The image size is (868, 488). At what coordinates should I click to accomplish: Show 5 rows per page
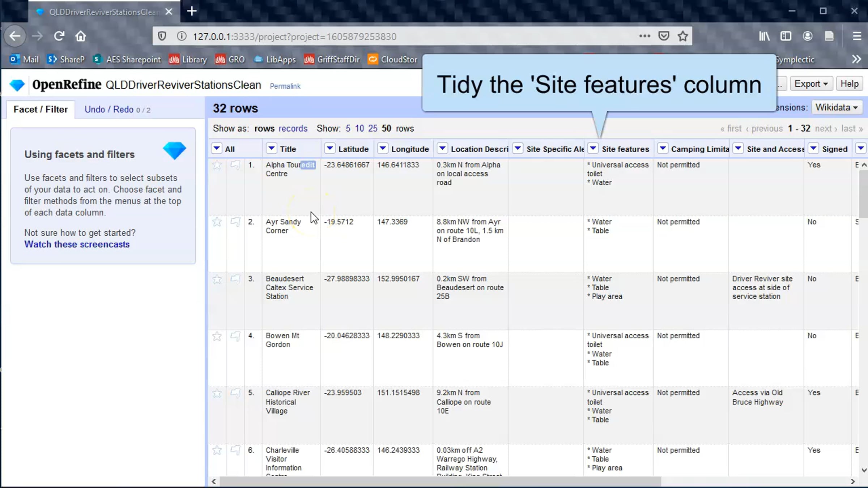click(348, 128)
